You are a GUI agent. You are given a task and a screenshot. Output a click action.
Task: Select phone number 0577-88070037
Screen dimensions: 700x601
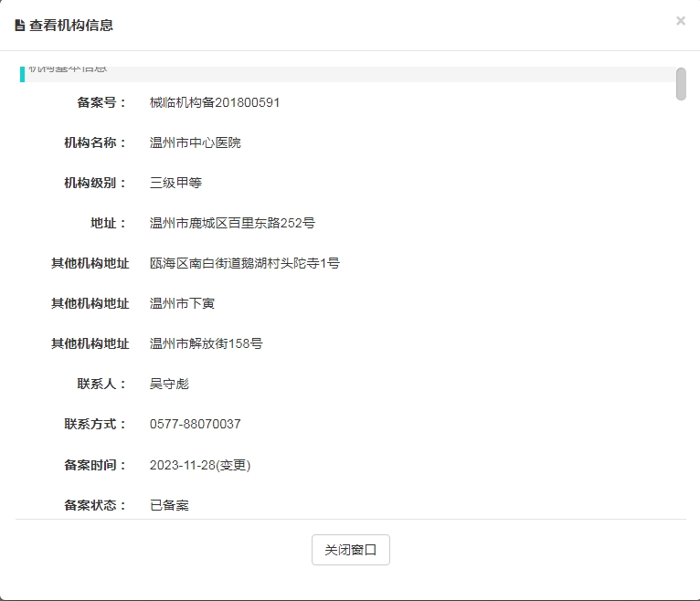point(195,424)
